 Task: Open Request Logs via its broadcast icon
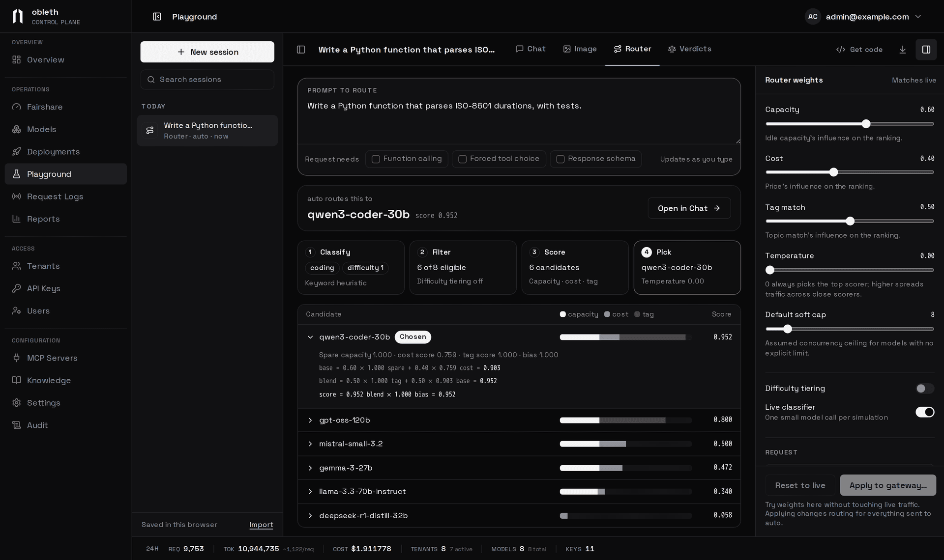[x=17, y=196]
